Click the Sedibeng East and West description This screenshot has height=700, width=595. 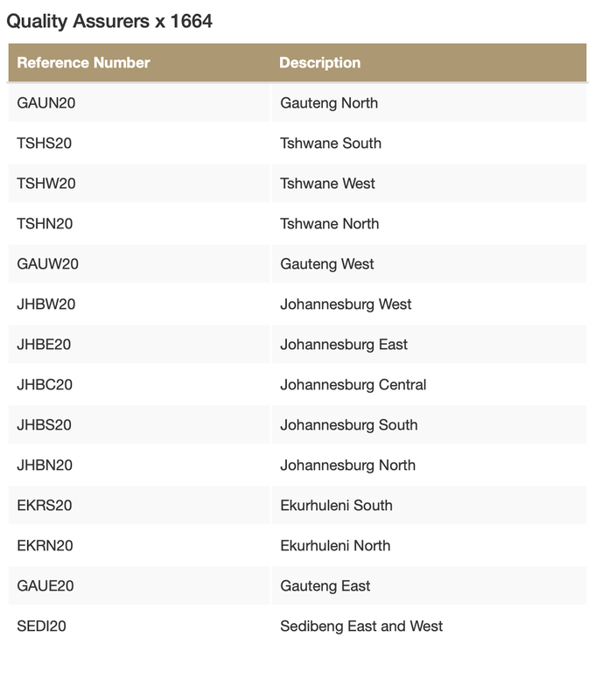pos(361,626)
